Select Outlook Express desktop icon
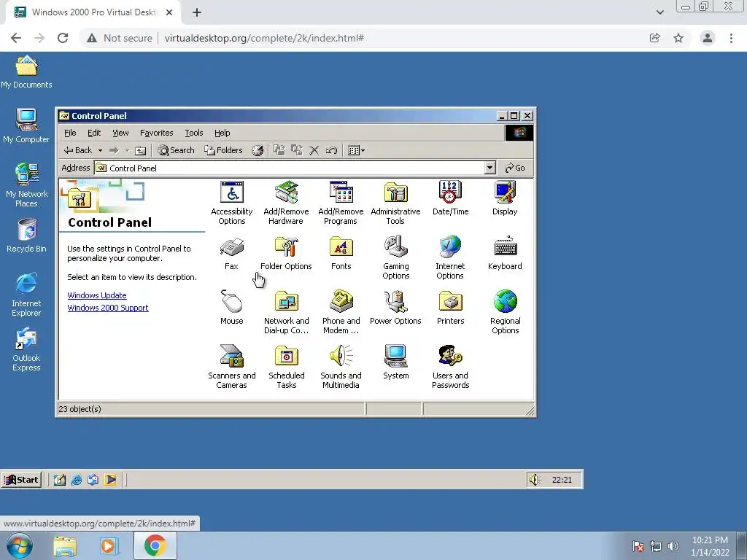 26,349
